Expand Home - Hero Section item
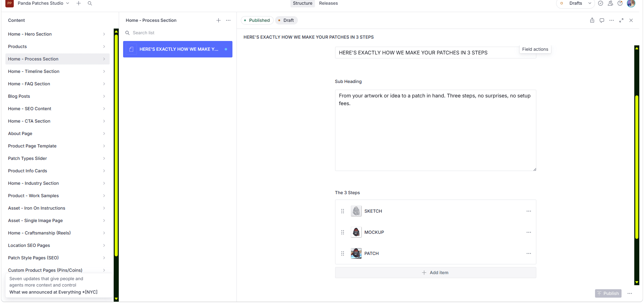The height and width of the screenshot is (303, 644). coord(57,34)
